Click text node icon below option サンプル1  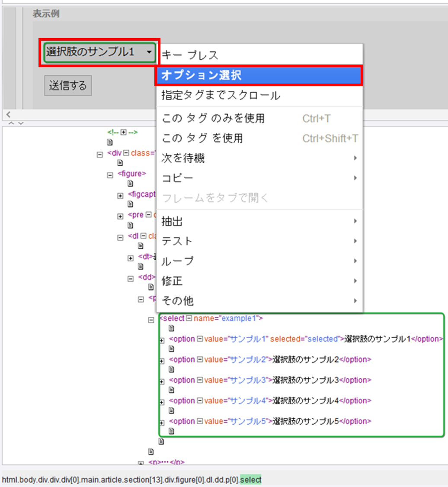click(x=172, y=349)
